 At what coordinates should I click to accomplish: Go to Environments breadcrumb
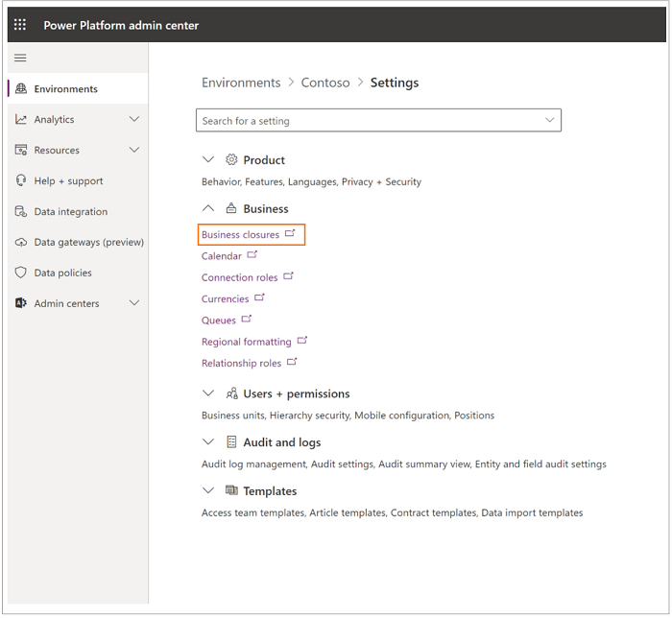click(x=241, y=83)
